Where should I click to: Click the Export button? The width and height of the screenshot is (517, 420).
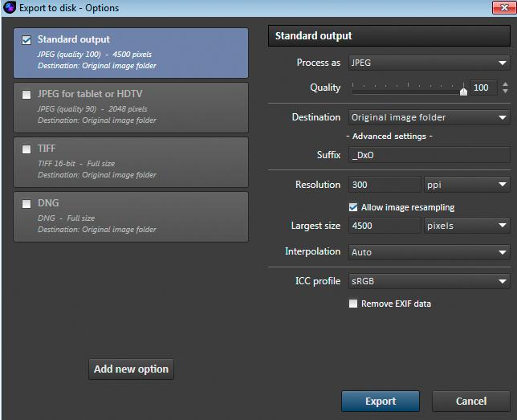pos(381,402)
